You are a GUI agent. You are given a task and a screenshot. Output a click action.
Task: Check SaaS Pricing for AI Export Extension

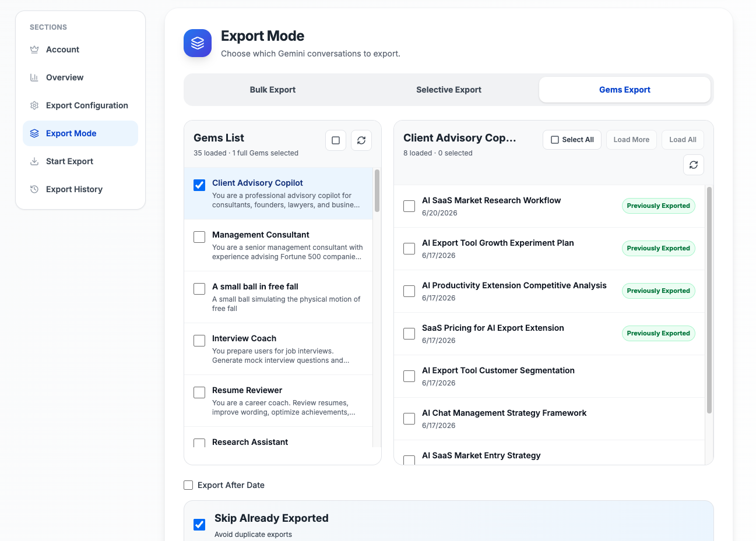(409, 334)
